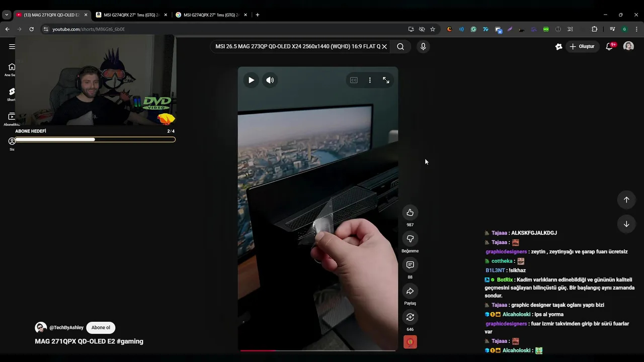Close the MAG 271QPX YouTube tab
This screenshot has height=362, width=644.
click(x=86, y=15)
